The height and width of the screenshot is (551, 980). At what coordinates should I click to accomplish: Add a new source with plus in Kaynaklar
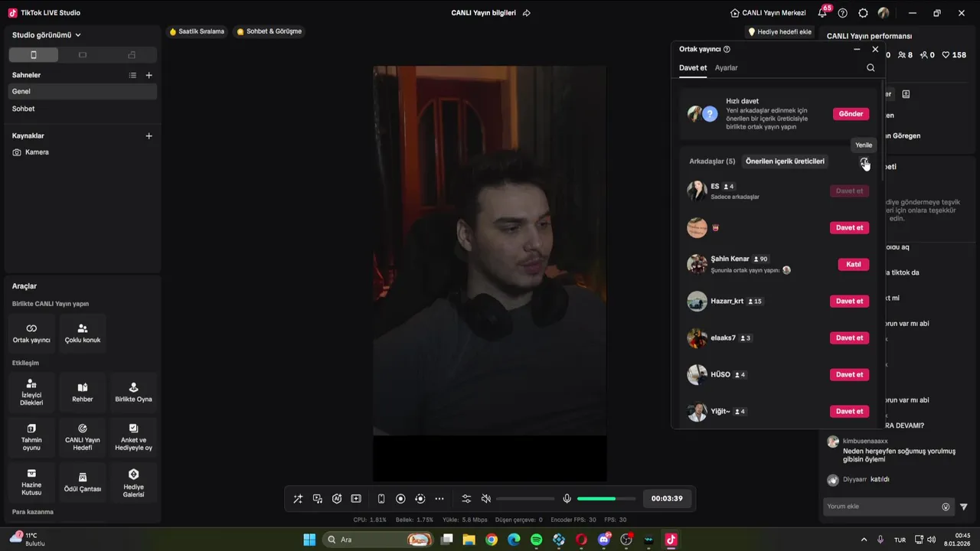point(149,135)
